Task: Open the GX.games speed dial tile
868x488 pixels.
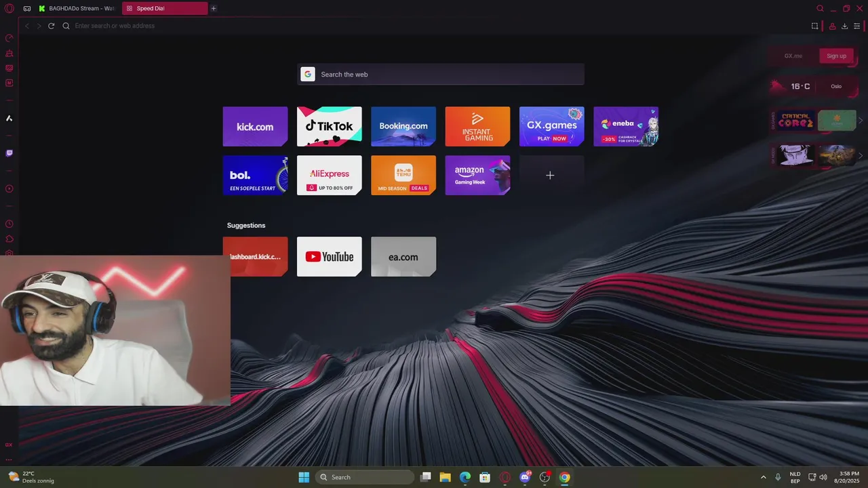Action: [x=551, y=126]
